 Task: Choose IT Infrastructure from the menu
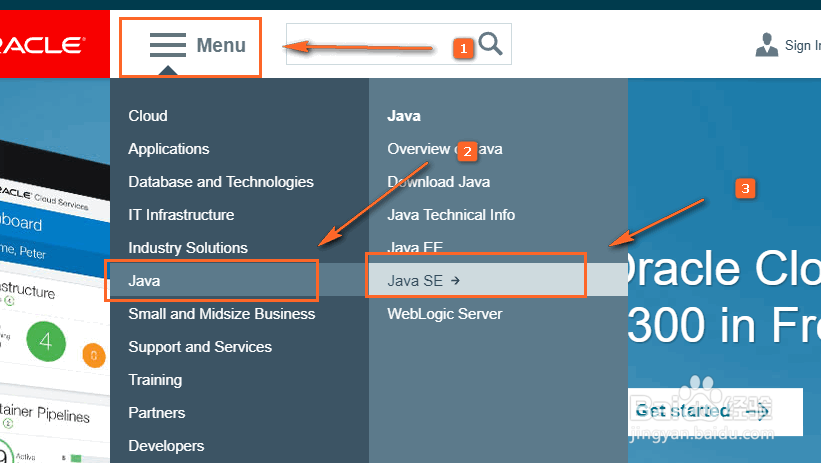coord(181,215)
